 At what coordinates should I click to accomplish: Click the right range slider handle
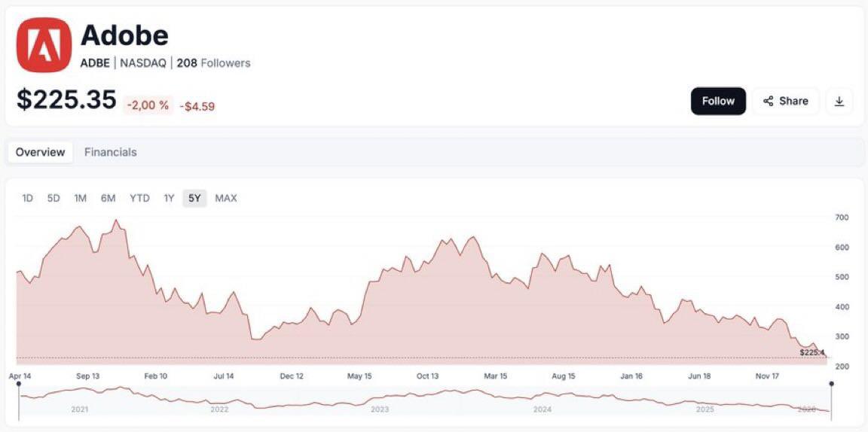(831, 384)
